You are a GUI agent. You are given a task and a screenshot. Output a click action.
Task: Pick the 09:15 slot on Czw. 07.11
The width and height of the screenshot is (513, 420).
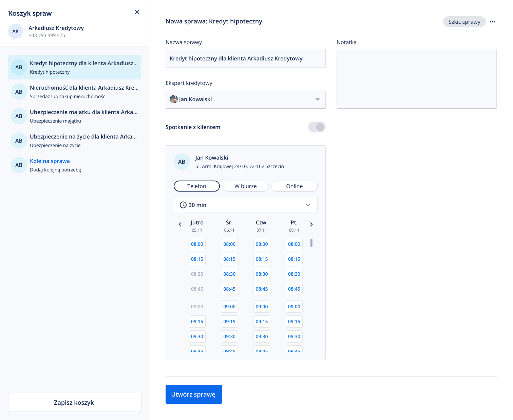pos(262,322)
